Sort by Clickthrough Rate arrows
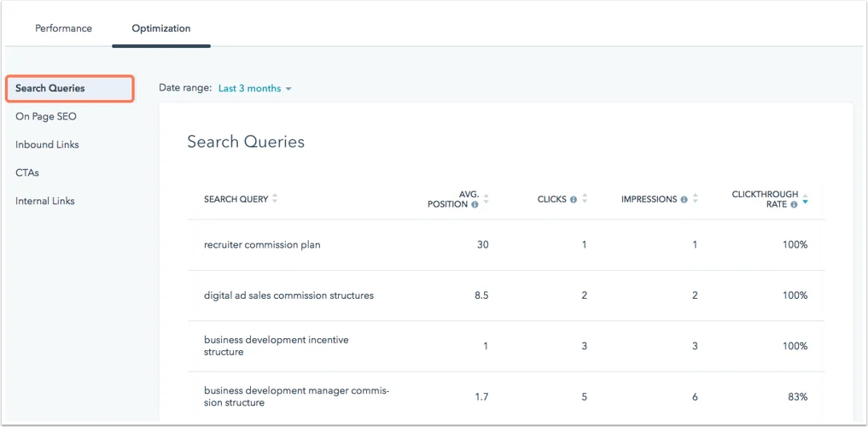The width and height of the screenshot is (868, 427). click(x=805, y=199)
